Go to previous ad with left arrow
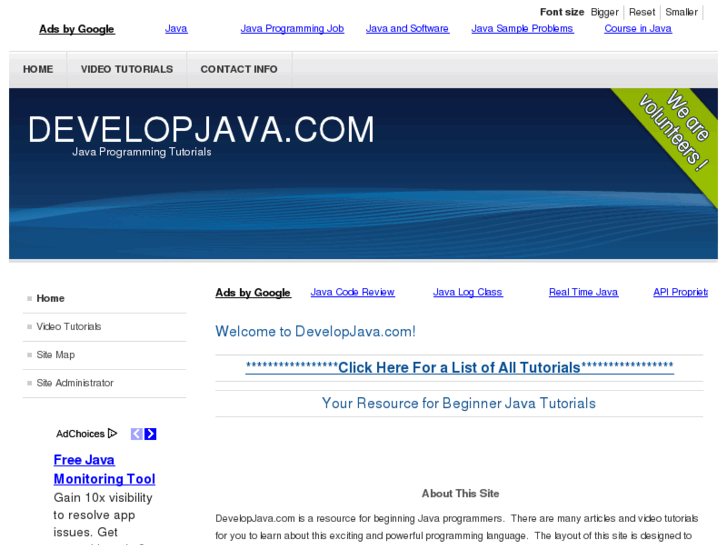Viewport: 727px width, 545px height. [x=137, y=434]
